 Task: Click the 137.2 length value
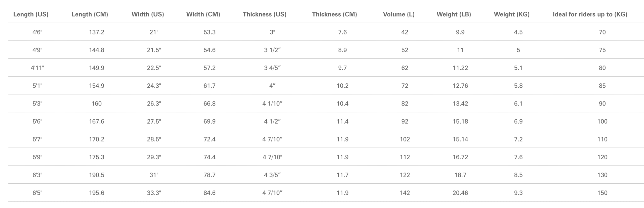click(x=97, y=32)
